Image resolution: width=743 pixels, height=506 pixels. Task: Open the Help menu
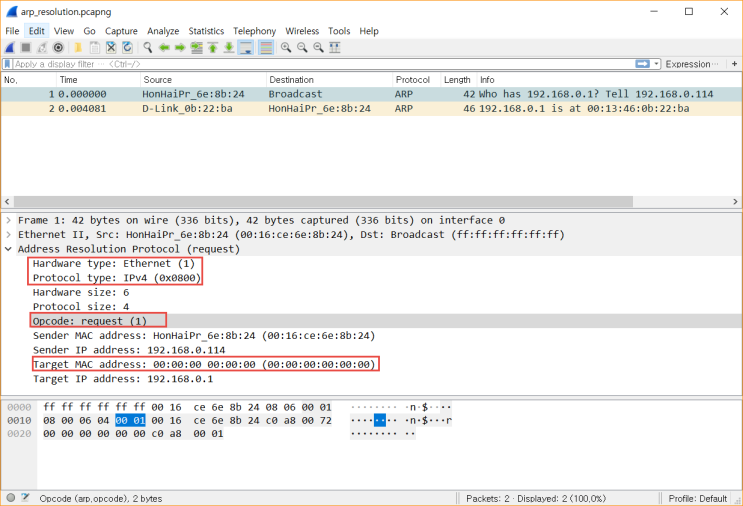pyautogui.click(x=369, y=31)
